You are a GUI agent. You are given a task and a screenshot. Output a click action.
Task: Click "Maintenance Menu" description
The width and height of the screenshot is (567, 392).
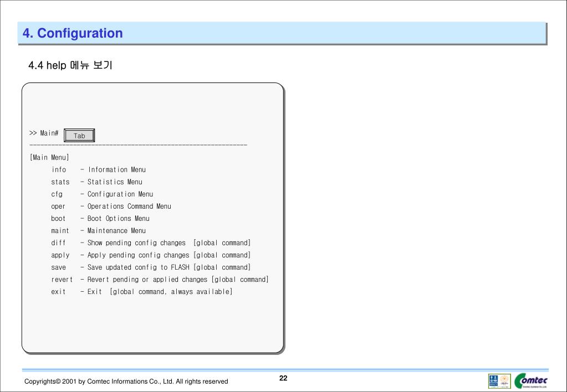pos(116,231)
